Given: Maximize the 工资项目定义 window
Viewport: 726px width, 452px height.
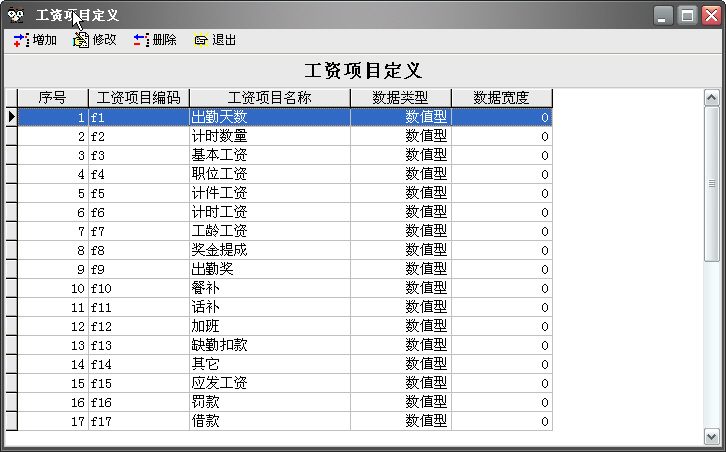Looking at the screenshot, I should 687,16.
